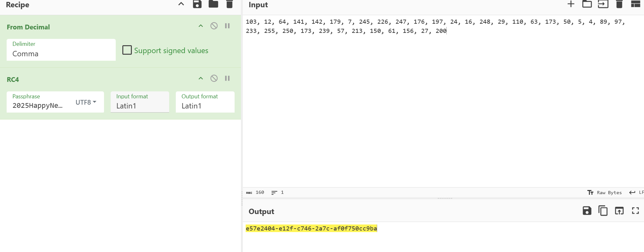Save the recipe with floppy icon
Viewport: 644px width, 252px height.
tap(197, 4)
